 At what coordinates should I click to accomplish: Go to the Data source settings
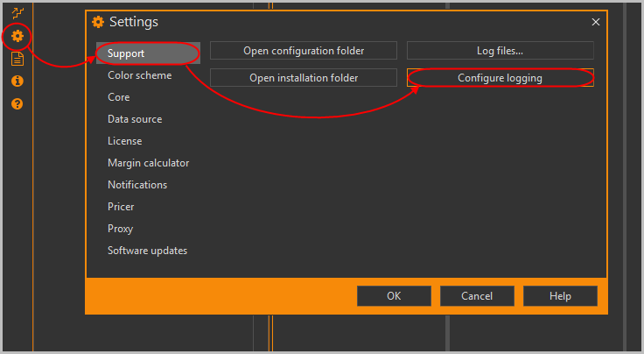135,119
